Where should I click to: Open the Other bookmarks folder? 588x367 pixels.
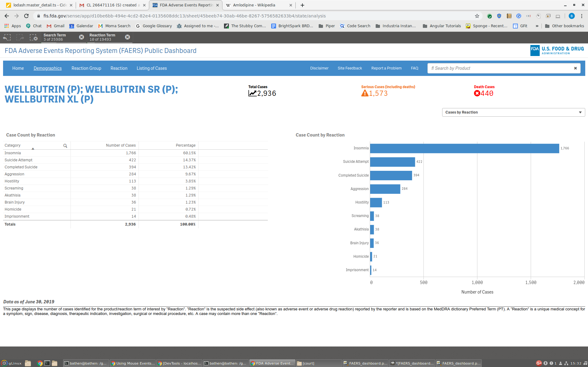564,26
